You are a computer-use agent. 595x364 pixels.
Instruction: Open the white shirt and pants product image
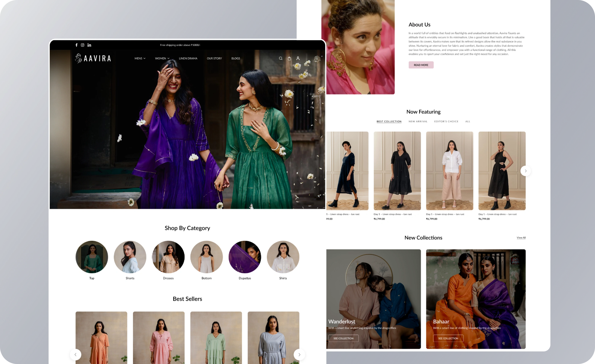pos(450,171)
